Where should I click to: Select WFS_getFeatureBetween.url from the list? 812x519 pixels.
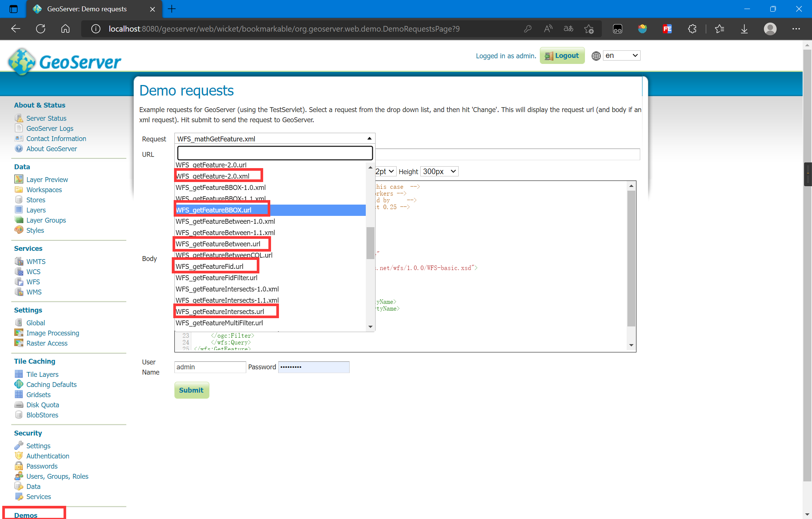click(x=218, y=244)
